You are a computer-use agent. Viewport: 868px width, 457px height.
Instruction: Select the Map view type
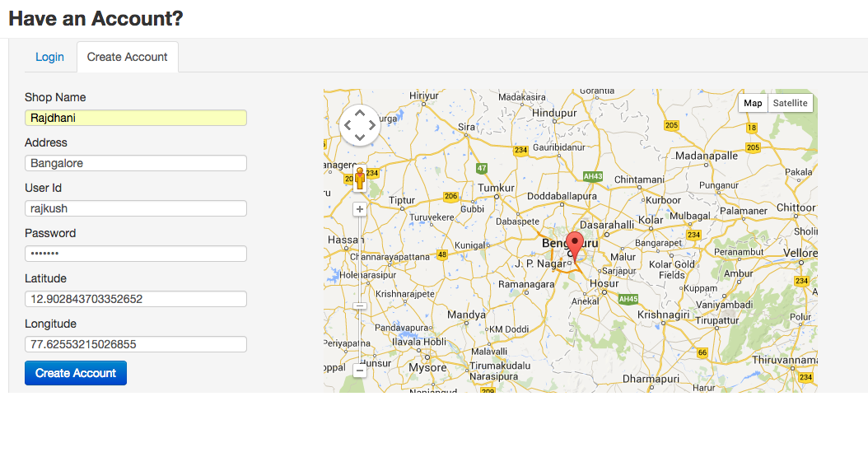point(753,103)
